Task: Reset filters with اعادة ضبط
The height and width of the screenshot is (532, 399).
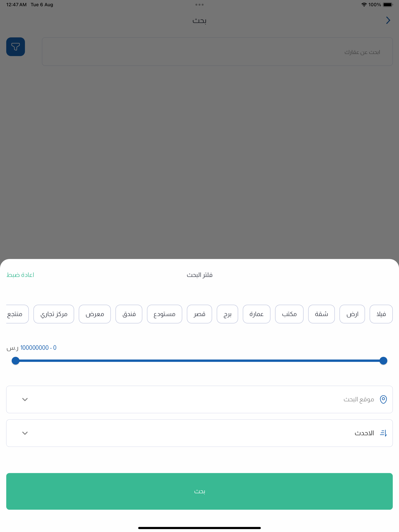Action: 20,275
